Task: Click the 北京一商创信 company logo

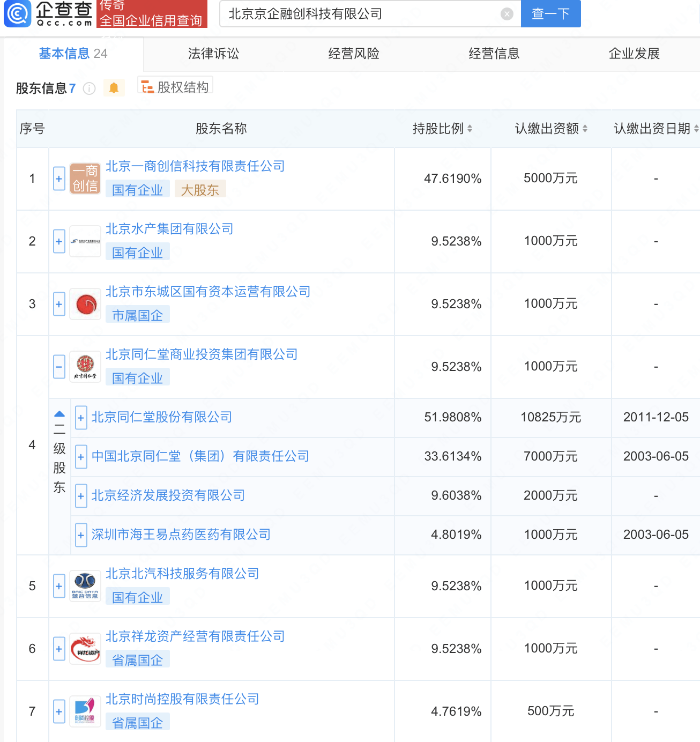Action: click(85, 179)
